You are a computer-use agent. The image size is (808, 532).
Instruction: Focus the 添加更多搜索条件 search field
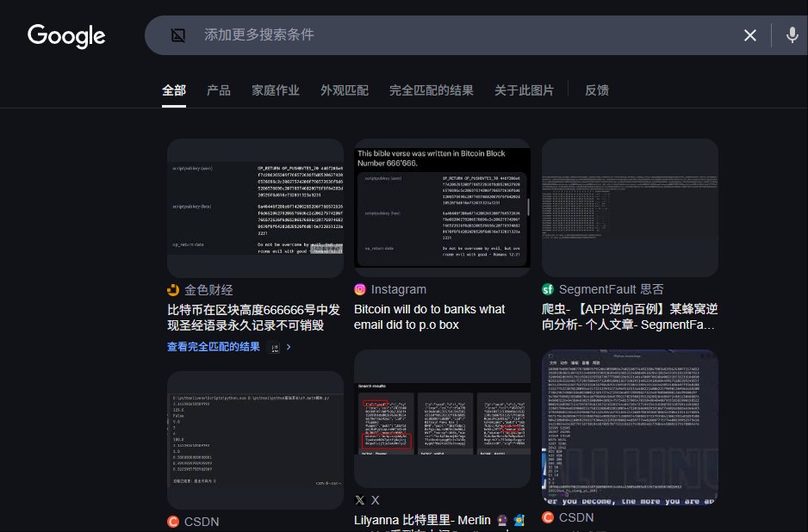pos(463,35)
